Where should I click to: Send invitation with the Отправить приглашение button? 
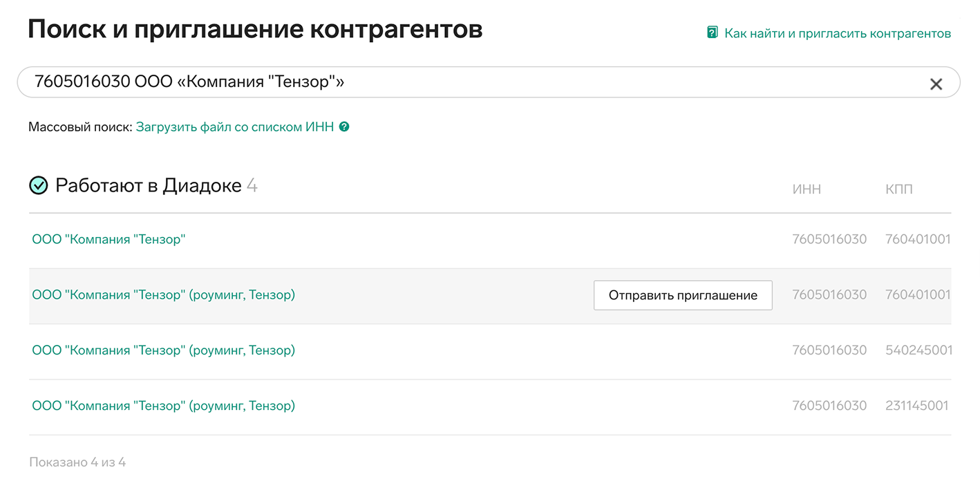click(683, 295)
